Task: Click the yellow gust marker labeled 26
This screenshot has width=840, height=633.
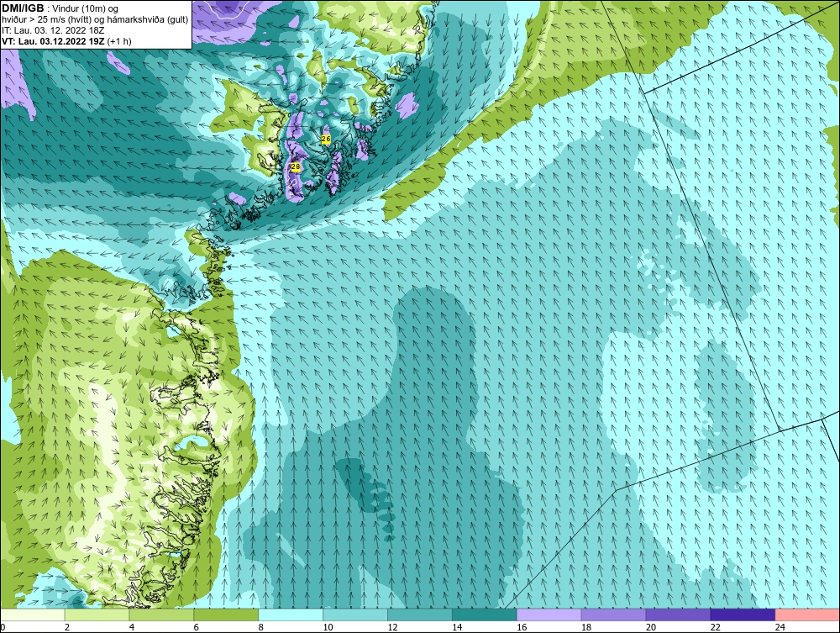Action: 326,140
